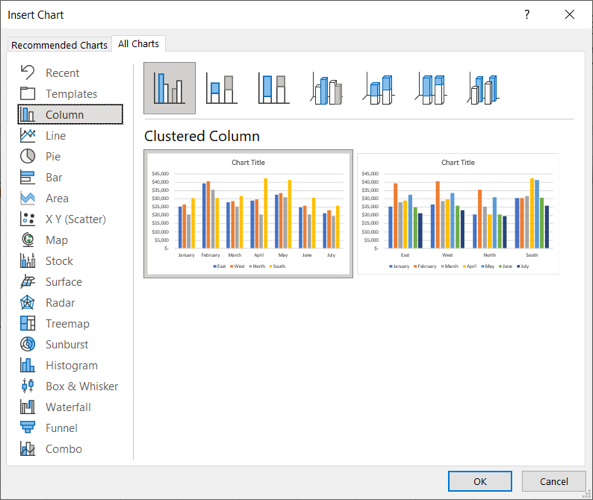Select the Stock chart category
Screen dimensions: 593x500
click(70, 261)
